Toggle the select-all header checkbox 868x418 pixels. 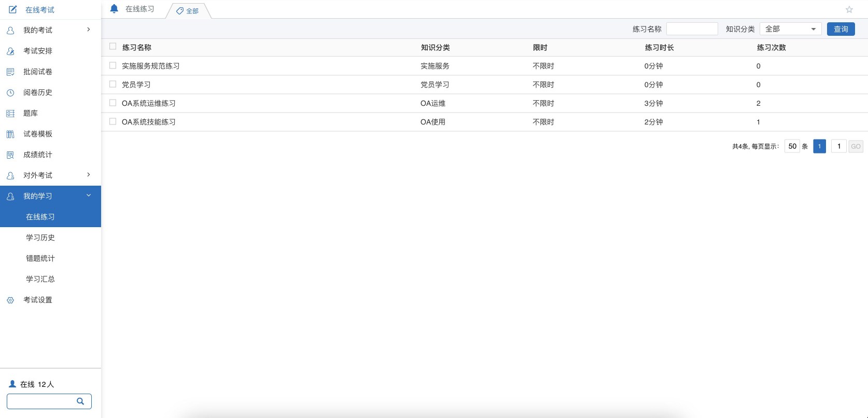[113, 47]
